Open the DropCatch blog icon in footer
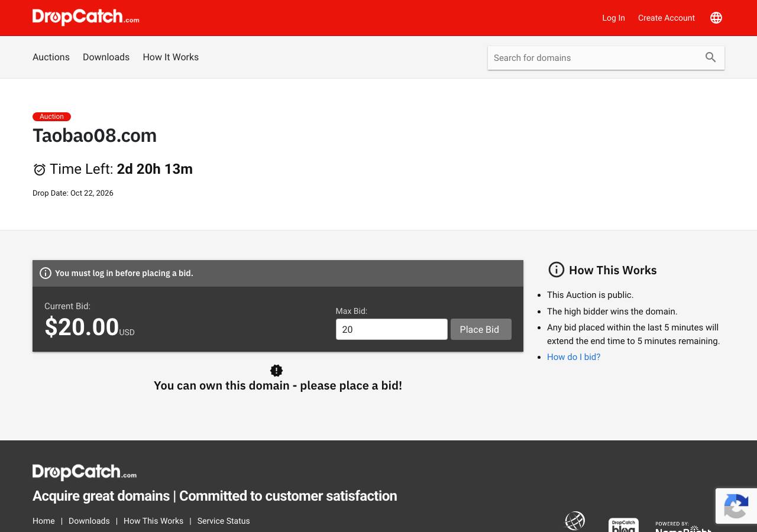 623,525
